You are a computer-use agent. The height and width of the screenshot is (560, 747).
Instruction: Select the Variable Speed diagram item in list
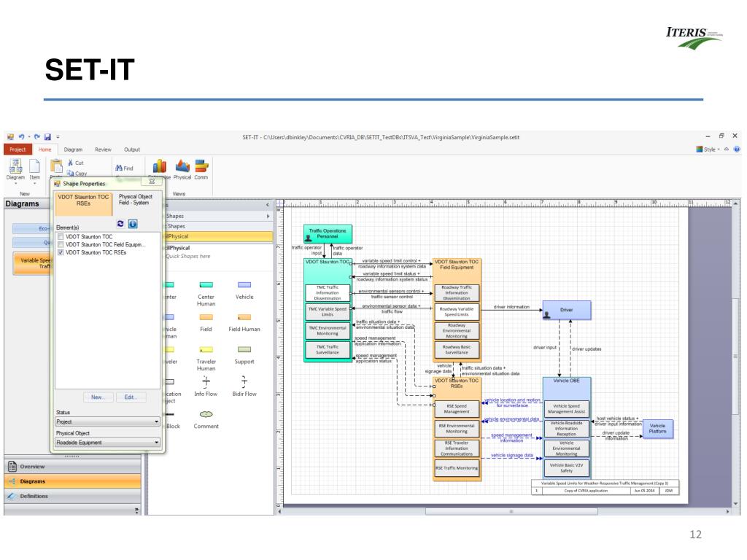(x=32, y=263)
